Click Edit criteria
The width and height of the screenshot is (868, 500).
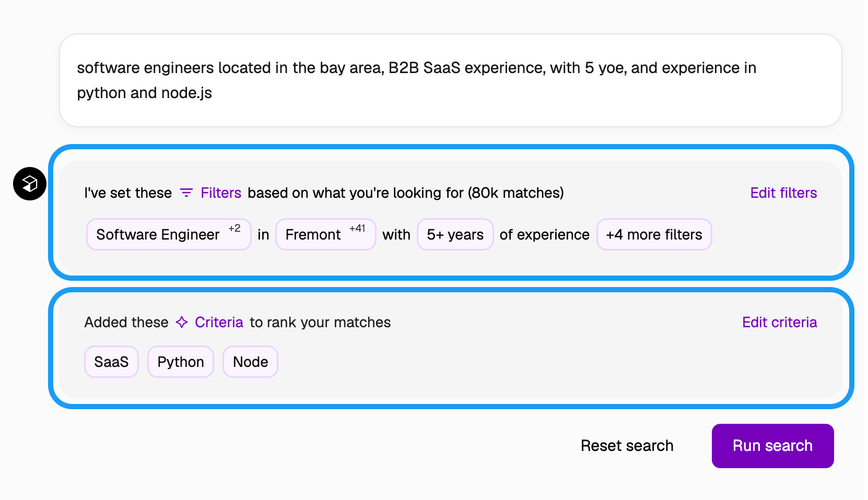[x=779, y=322]
